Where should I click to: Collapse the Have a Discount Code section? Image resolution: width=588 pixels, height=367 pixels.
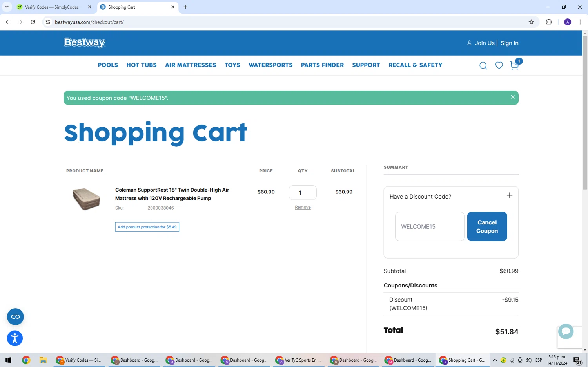coord(510,195)
